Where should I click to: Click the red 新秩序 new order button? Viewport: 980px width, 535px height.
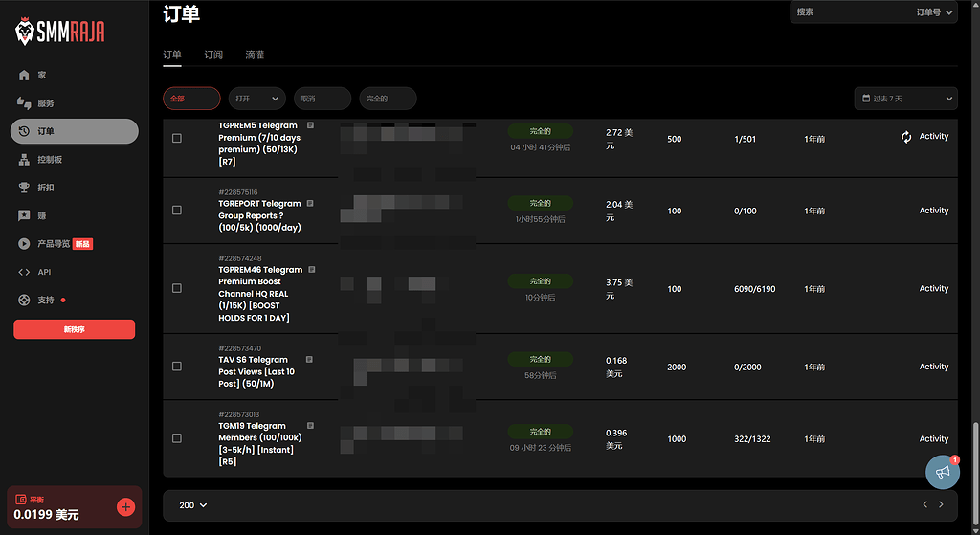(x=75, y=329)
